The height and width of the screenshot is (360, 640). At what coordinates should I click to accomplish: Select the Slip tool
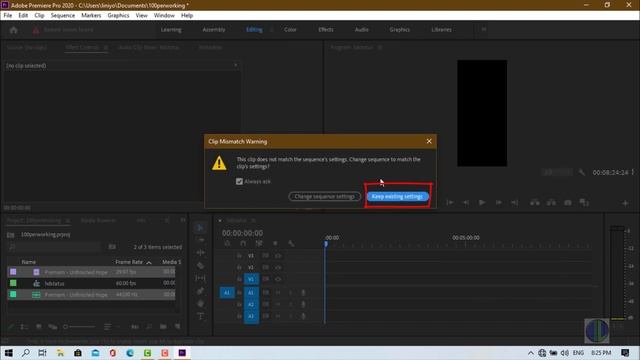(200, 278)
